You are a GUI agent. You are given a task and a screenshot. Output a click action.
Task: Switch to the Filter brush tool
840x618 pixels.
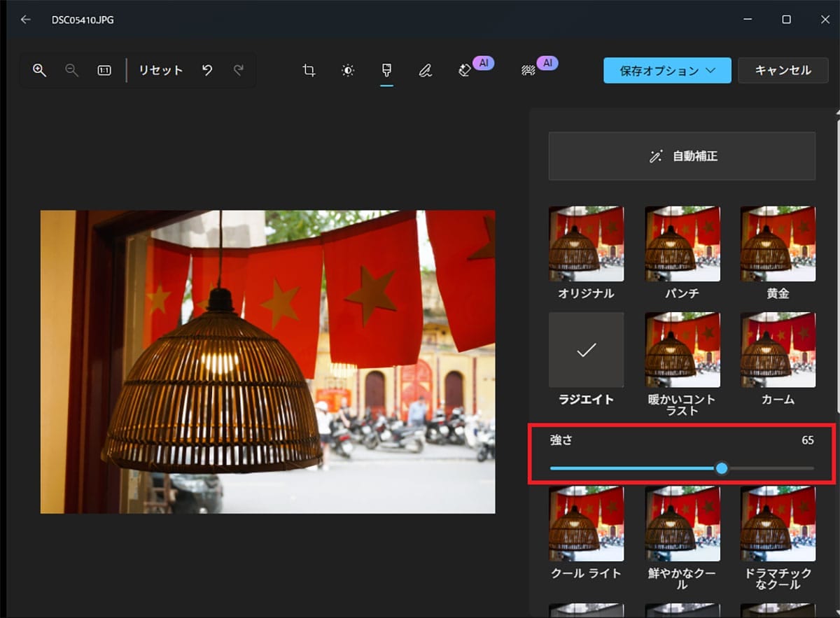click(386, 70)
